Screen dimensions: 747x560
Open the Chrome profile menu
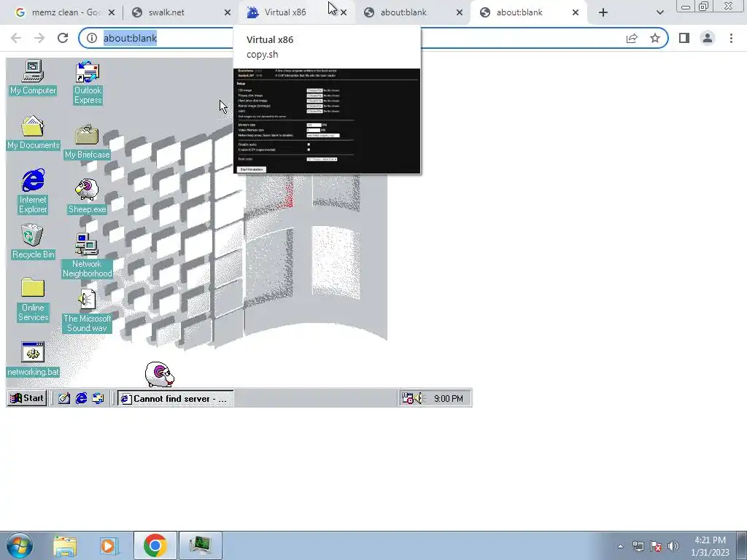pos(708,38)
